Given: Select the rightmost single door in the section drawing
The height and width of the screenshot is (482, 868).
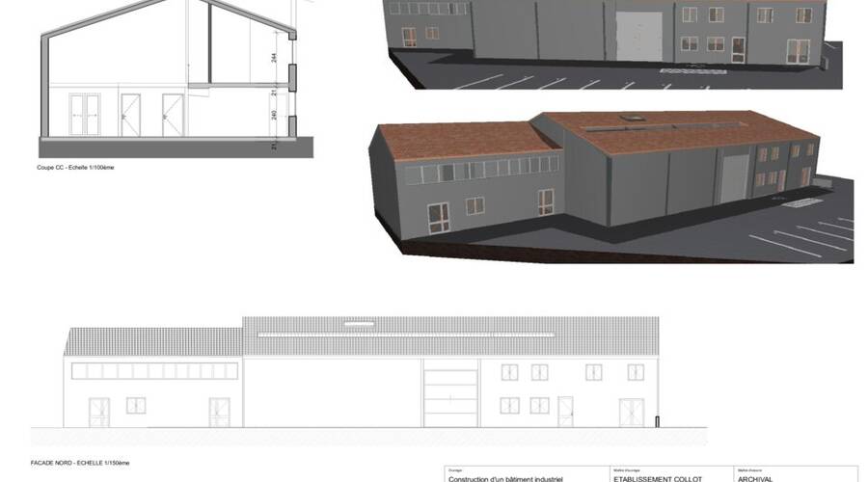Looking at the screenshot, I should point(173,114).
